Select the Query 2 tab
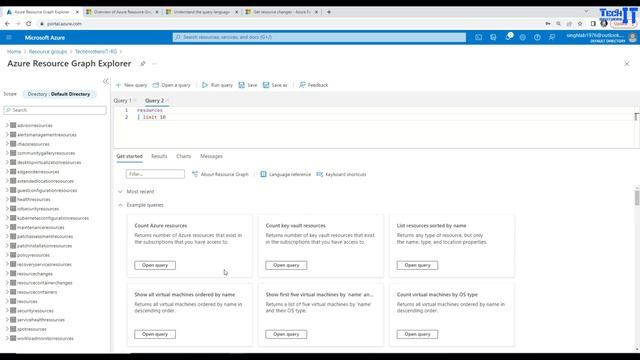The width and height of the screenshot is (640, 360). [x=154, y=100]
